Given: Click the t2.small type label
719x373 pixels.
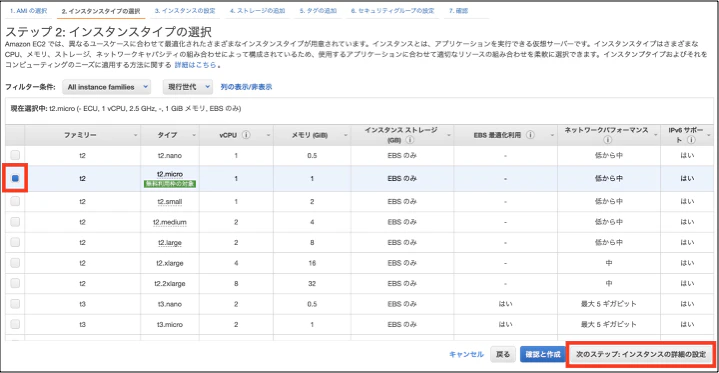Looking at the screenshot, I should pyautogui.click(x=170, y=201).
